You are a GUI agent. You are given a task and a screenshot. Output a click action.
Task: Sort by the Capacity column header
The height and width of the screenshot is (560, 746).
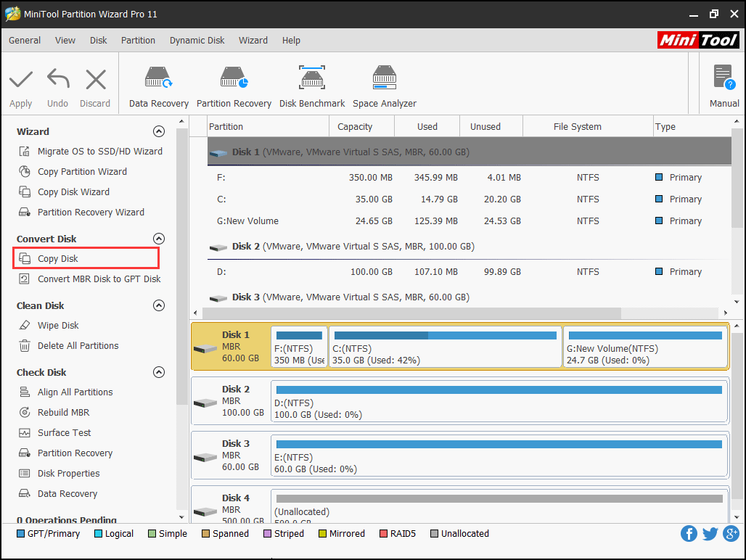tap(361, 126)
